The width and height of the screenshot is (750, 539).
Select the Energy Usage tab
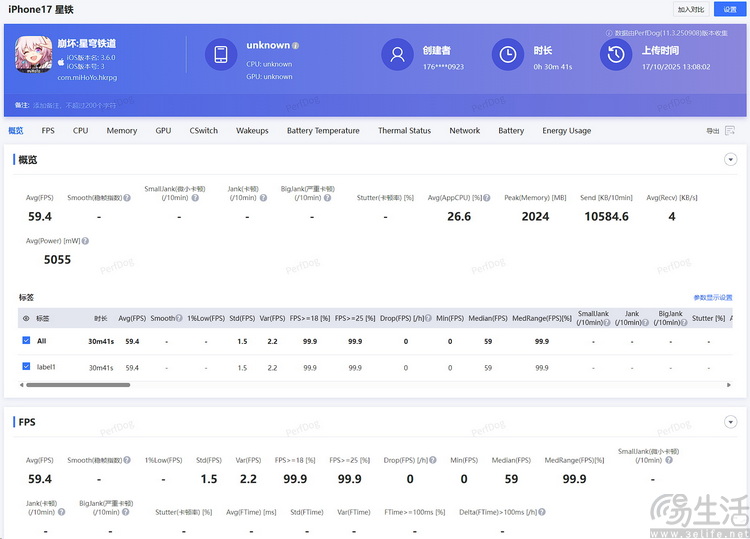click(566, 131)
